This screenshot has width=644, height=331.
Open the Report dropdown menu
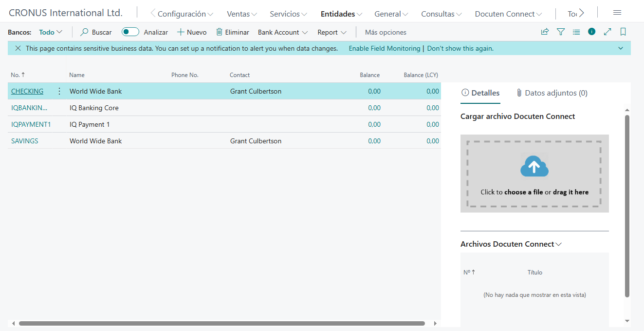pyautogui.click(x=332, y=32)
